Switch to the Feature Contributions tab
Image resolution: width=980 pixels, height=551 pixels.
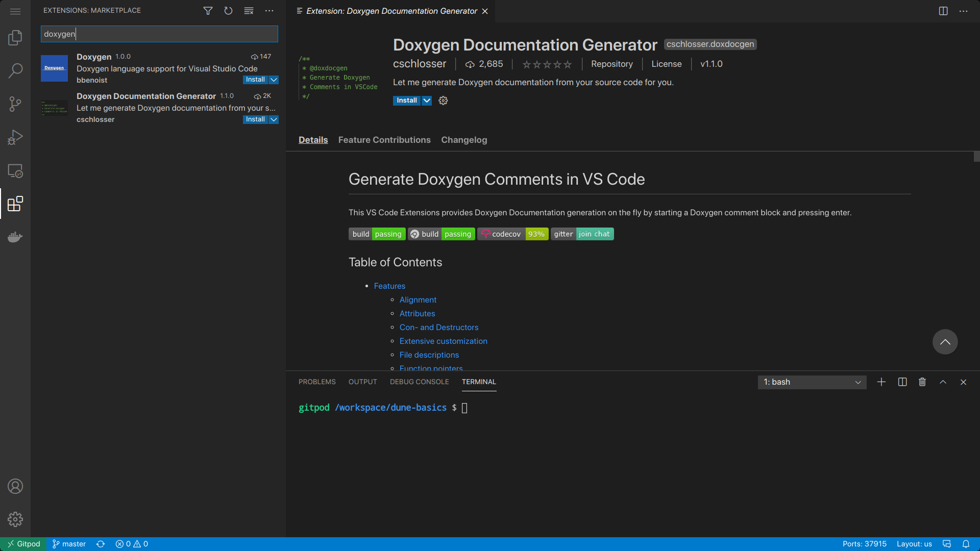coord(384,140)
